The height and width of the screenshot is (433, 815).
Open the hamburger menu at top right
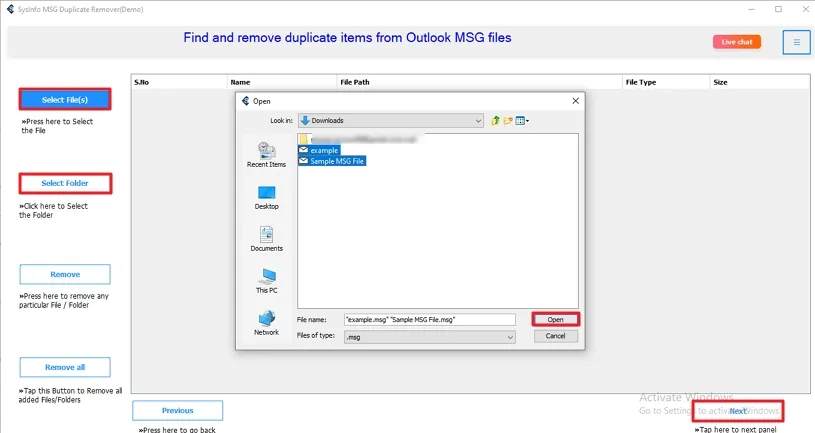pyautogui.click(x=796, y=42)
